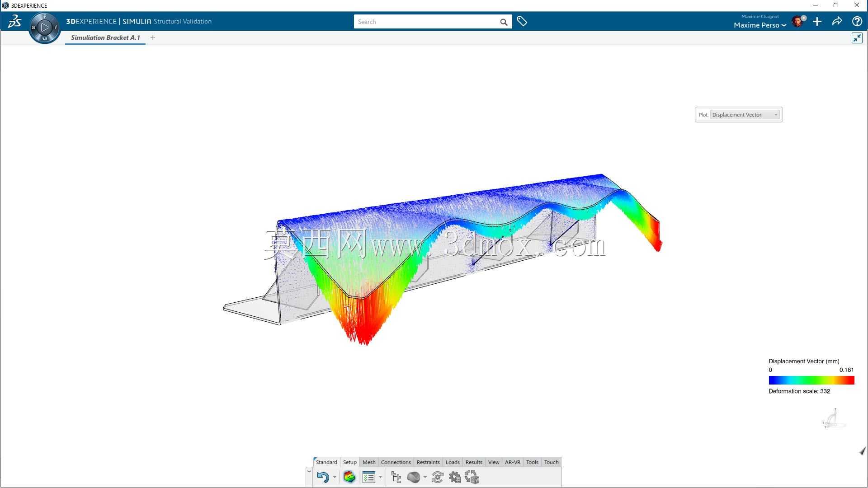Open the compass play button
This screenshot has width=868, height=488.
44,28
